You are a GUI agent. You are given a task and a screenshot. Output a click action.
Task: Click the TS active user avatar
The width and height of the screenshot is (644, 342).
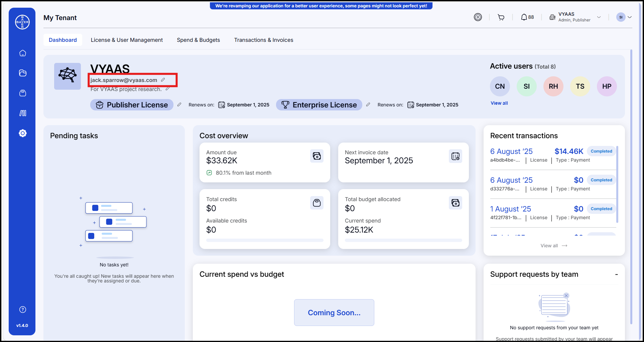pyautogui.click(x=580, y=86)
